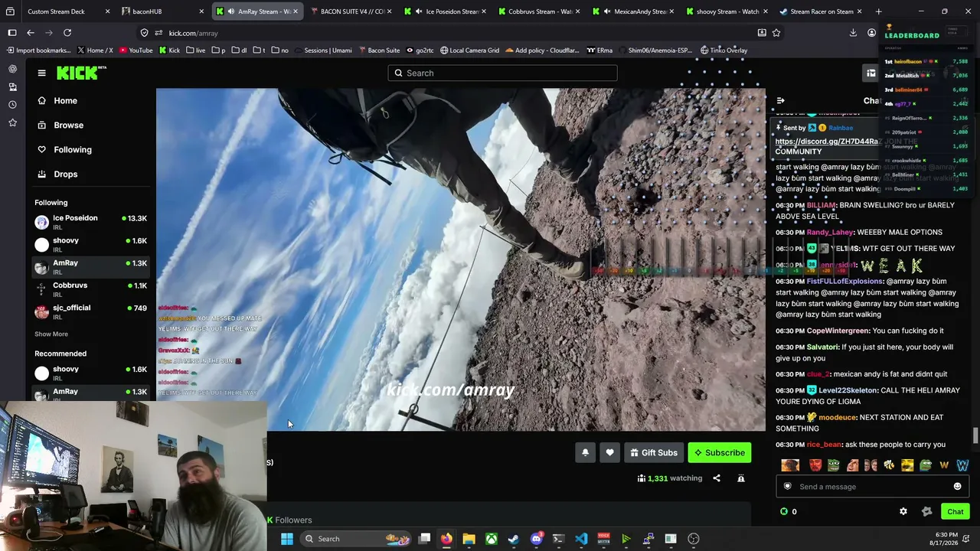Open the Windows Start menu
The image size is (980, 551).
click(x=286, y=539)
